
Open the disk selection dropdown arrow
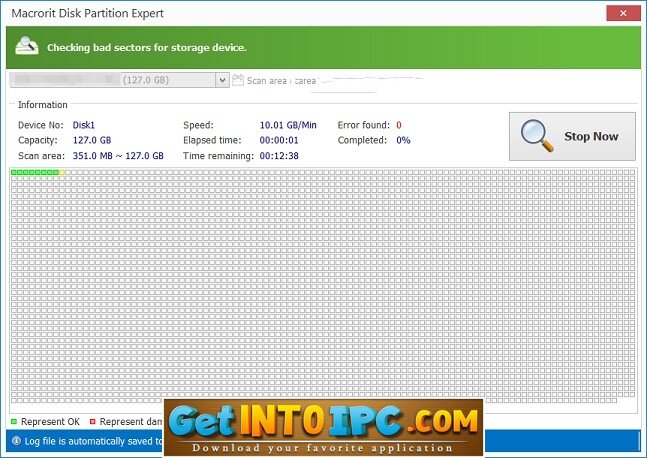[x=222, y=80]
